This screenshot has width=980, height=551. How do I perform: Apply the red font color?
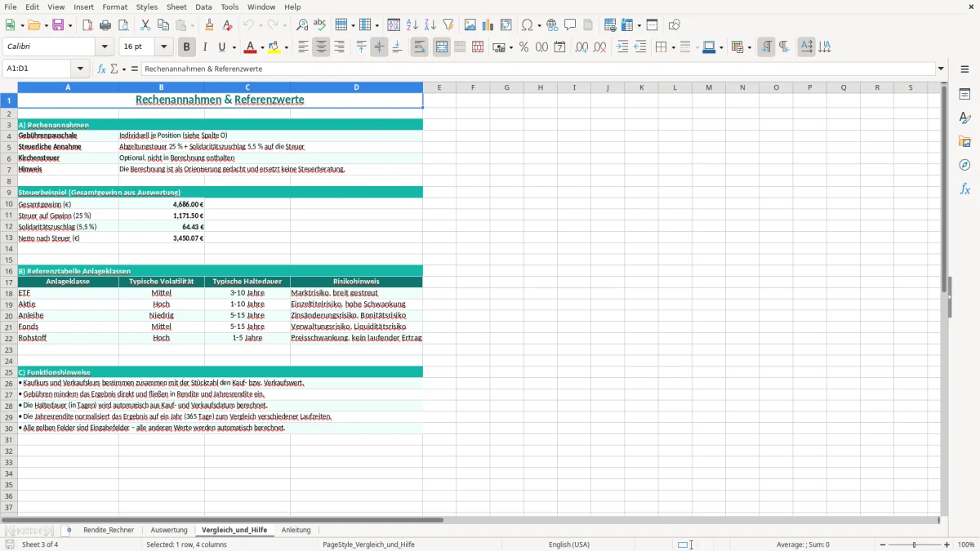pyautogui.click(x=250, y=47)
